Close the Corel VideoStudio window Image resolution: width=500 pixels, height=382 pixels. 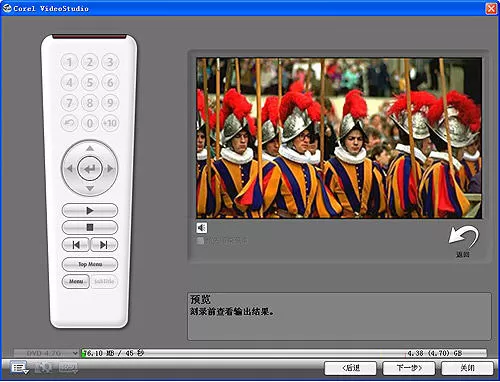[x=491, y=8]
